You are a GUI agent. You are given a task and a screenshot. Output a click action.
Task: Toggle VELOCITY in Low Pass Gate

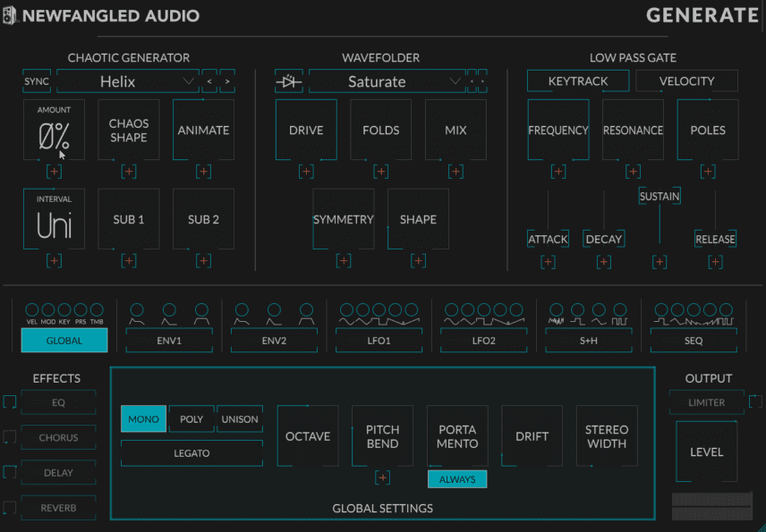pos(686,81)
